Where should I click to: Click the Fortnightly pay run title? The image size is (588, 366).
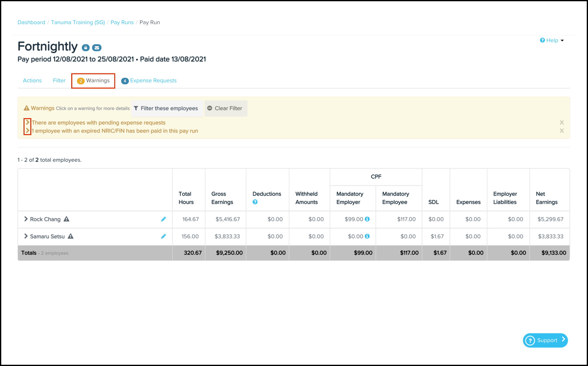[48, 46]
